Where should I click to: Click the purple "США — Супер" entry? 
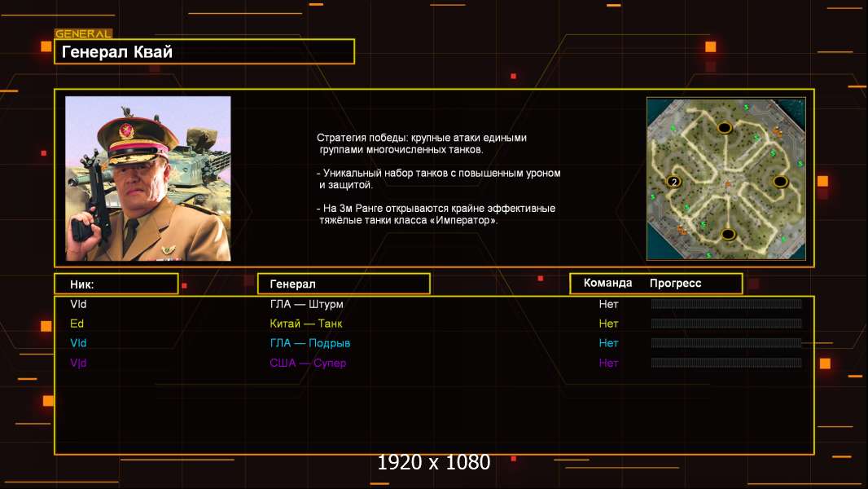(x=308, y=363)
